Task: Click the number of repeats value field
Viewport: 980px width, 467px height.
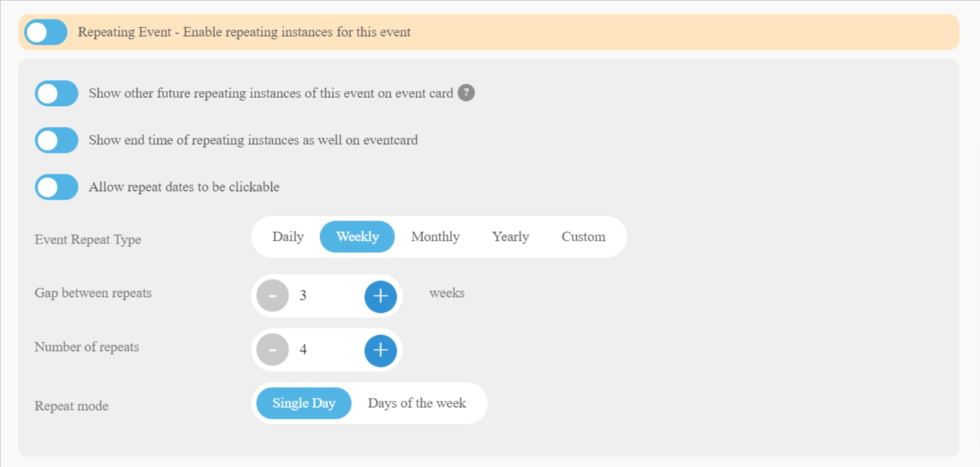Action: (327, 350)
